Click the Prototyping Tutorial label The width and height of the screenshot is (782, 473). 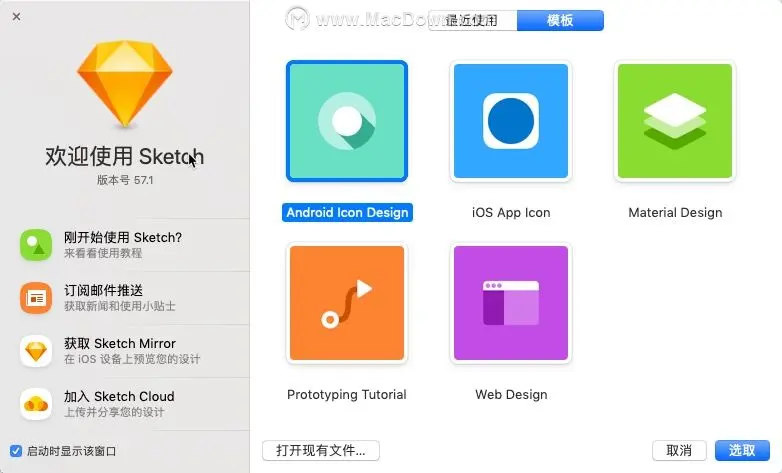click(347, 395)
